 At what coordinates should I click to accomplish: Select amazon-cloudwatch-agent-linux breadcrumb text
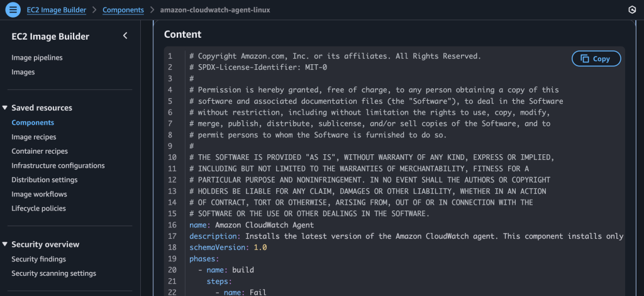click(x=215, y=10)
